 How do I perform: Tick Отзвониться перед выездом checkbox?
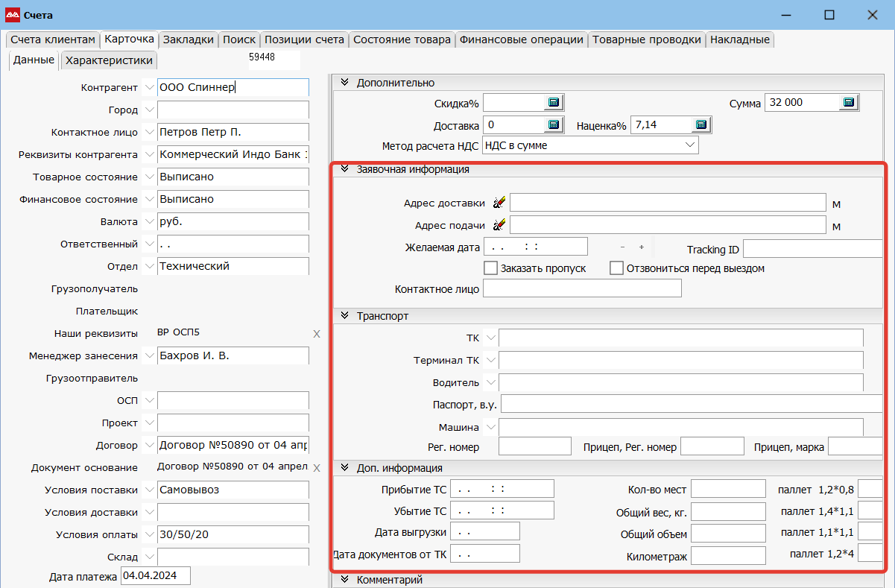tap(616, 268)
